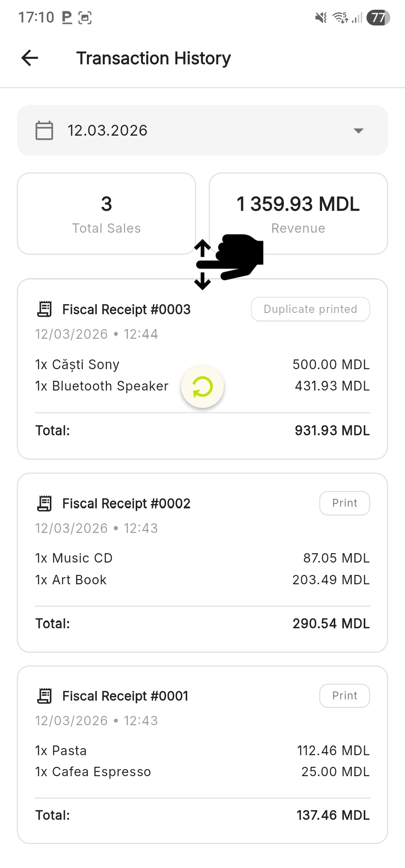Tap the Transaction History title

click(x=153, y=58)
